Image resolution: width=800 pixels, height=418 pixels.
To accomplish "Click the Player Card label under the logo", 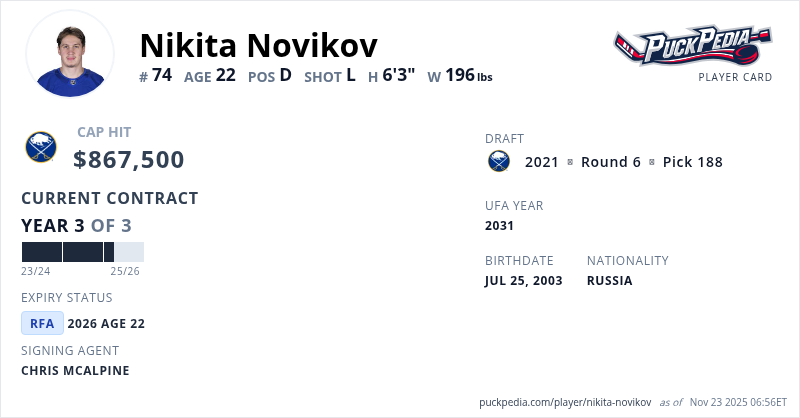I will pos(735,77).
